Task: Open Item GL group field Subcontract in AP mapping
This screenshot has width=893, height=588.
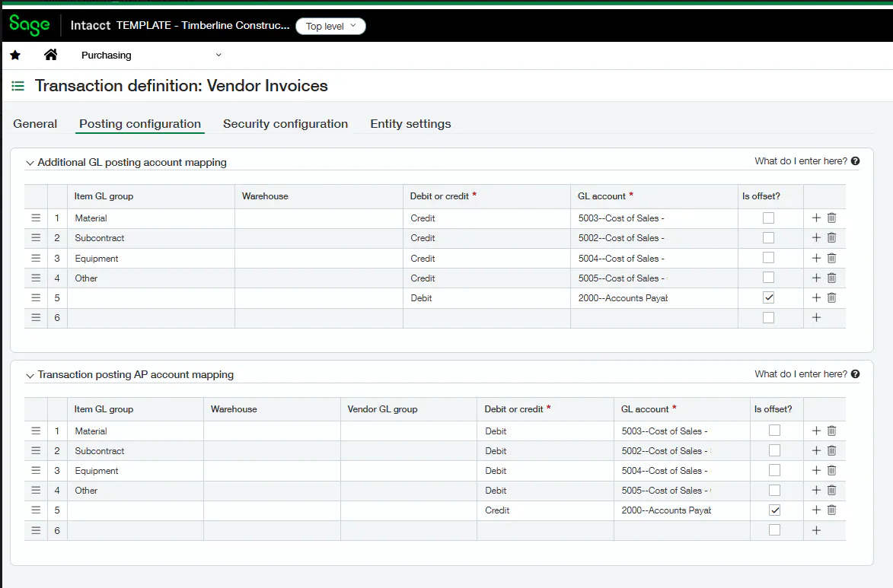Action: 136,451
